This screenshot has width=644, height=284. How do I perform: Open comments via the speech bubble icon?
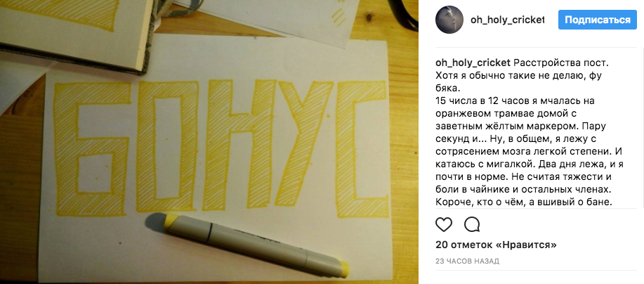[472, 224]
